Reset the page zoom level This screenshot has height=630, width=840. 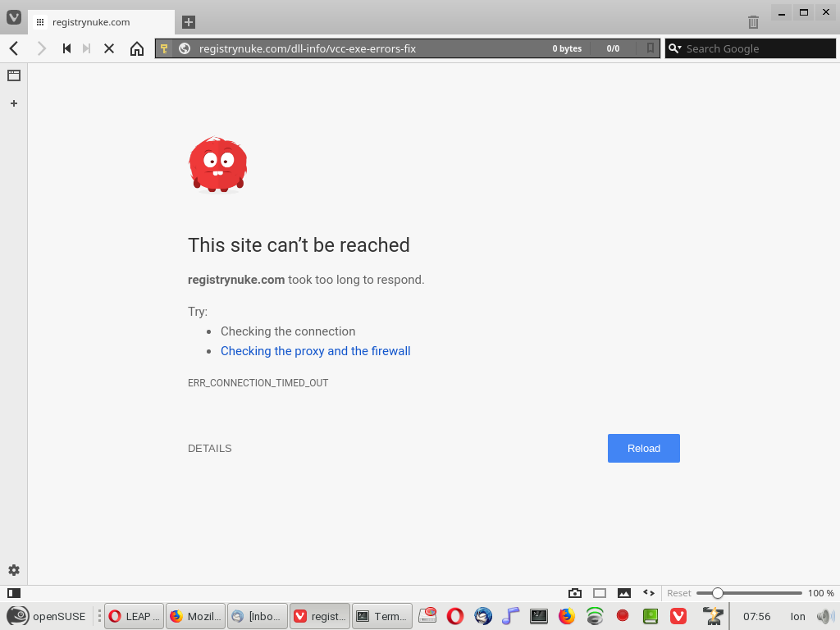pos(678,593)
